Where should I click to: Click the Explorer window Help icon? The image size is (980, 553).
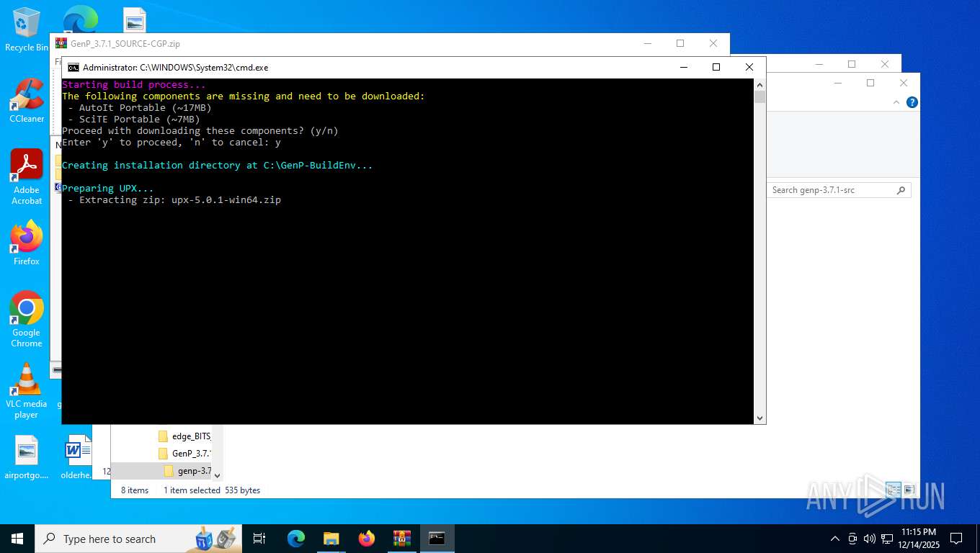(912, 102)
